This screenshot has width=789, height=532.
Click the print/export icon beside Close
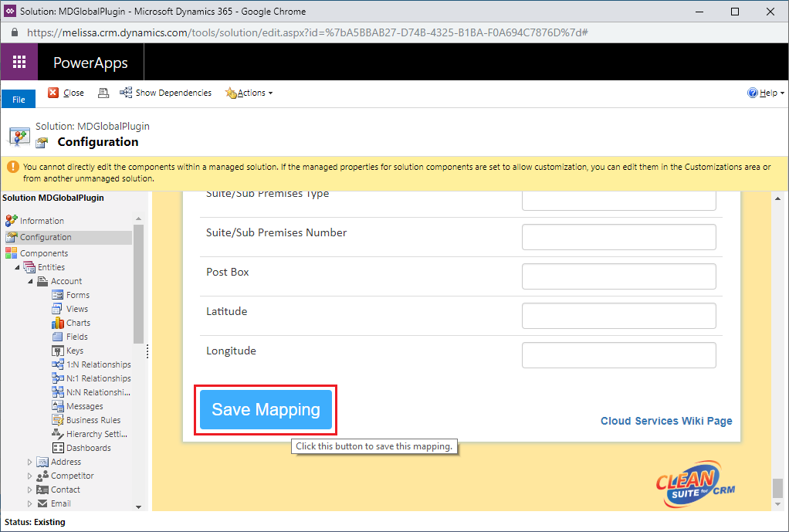pos(103,93)
